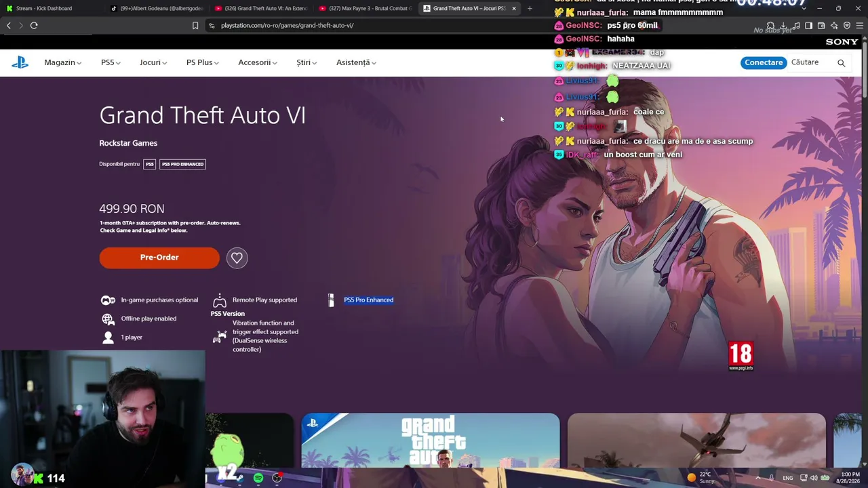Toggle the browser sidebar panel icon
The width and height of the screenshot is (868, 488).
coord(808,26)
